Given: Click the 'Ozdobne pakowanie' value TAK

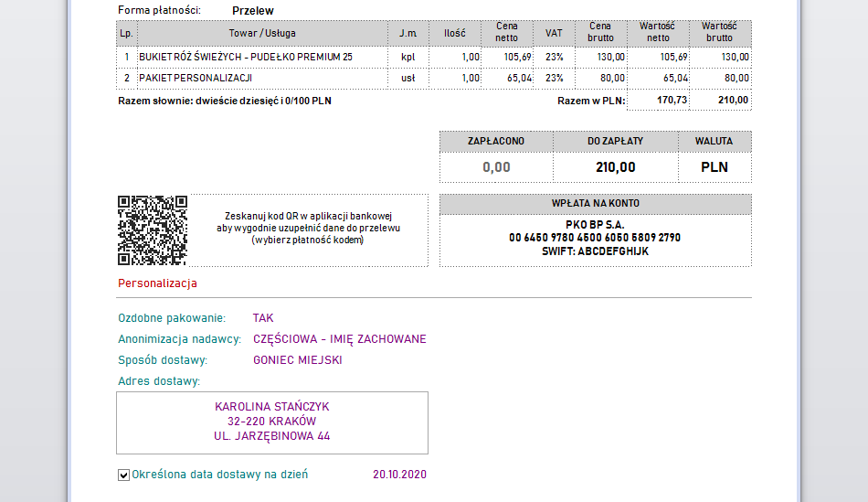Looking at the screenshot, I should [x=263, y=318].
